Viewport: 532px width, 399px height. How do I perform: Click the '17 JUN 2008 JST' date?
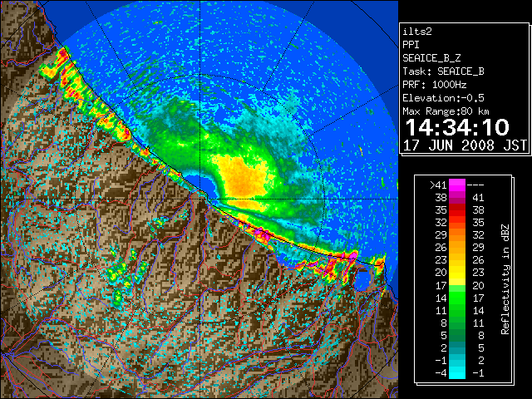(x=465, y=145)
